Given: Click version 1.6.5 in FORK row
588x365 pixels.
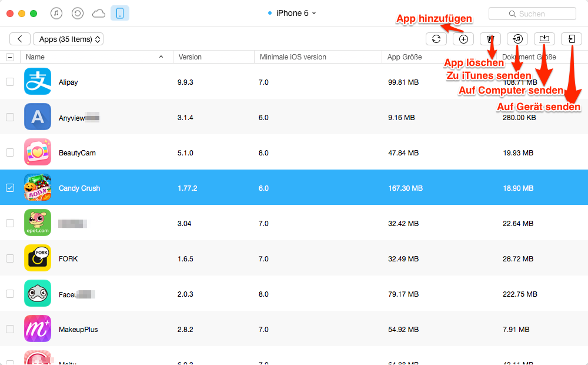Looking at the screenshot, I should coord(185,258).
